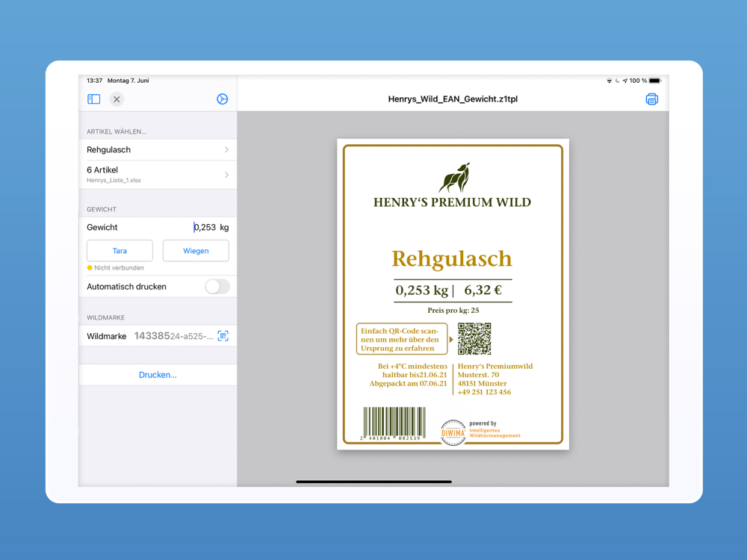The width and height of the screenshot is (747, 560).
Task: Close the form with the X button
Action: [x=117, y=99]
